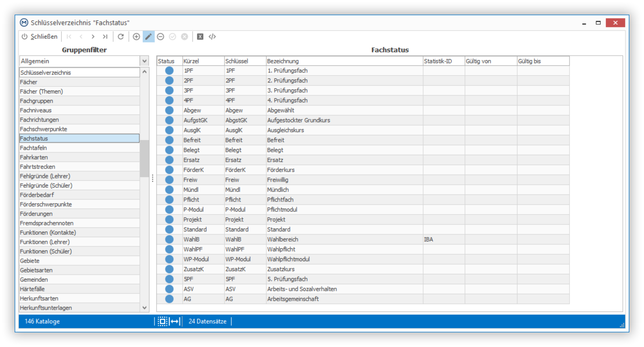The height and width of the screenshot is (347, 644).
Task: Toggle the edit pencil icon
Action: click(x=148, y=37)
